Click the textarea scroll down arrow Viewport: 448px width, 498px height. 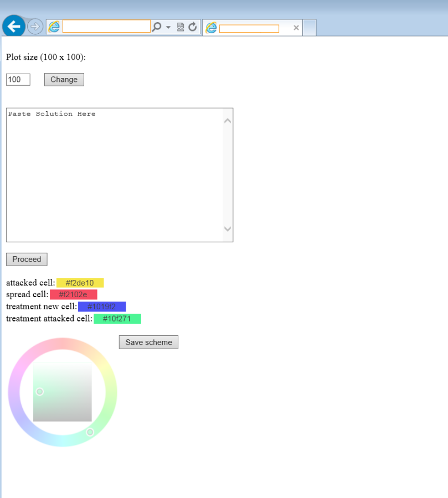coord(228,229)
